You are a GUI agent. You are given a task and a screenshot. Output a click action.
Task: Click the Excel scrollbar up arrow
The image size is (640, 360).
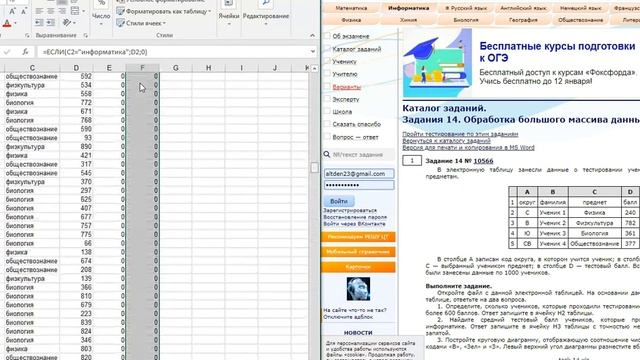(x=314, y=68)
